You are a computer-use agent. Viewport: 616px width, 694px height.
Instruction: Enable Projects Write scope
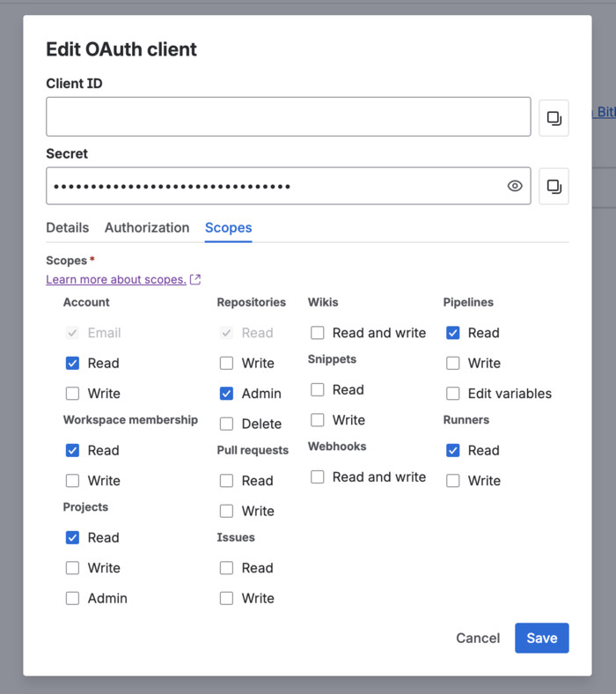click(72, 568)
